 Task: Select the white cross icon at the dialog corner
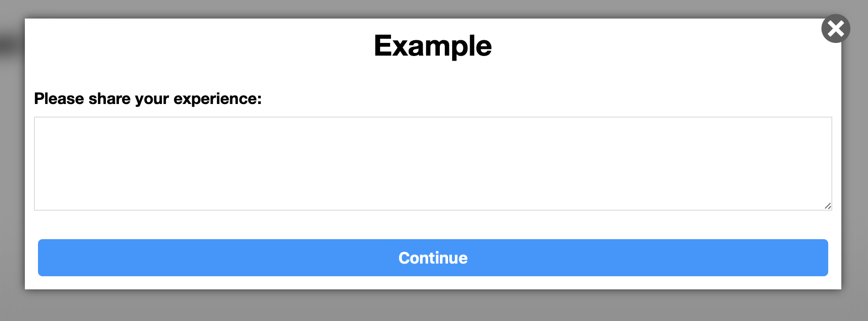[x=835, y=28]
